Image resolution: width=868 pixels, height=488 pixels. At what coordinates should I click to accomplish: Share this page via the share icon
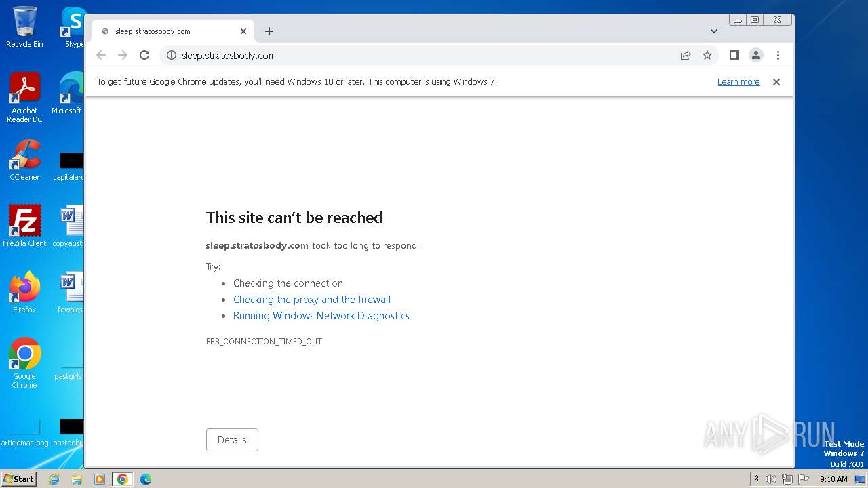(x=686, y=56)
